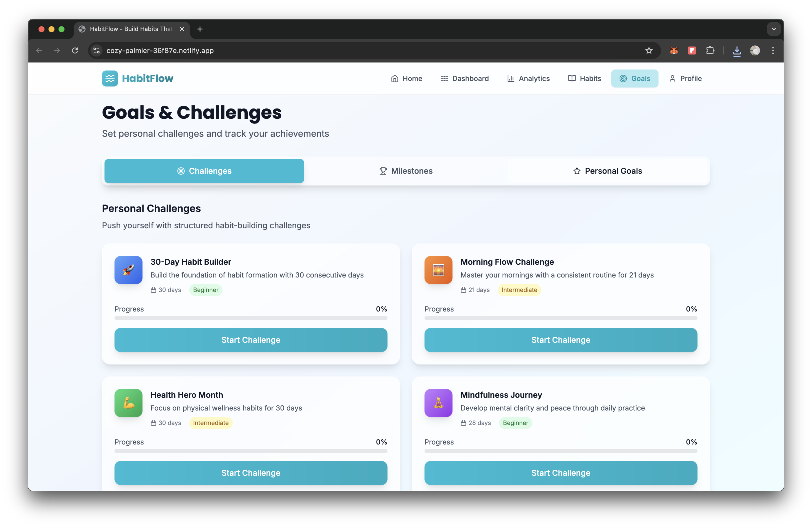This screenshot has height=528, width=812.
Task: Go to the Dashboard navigation item
Action: [465, 78]
